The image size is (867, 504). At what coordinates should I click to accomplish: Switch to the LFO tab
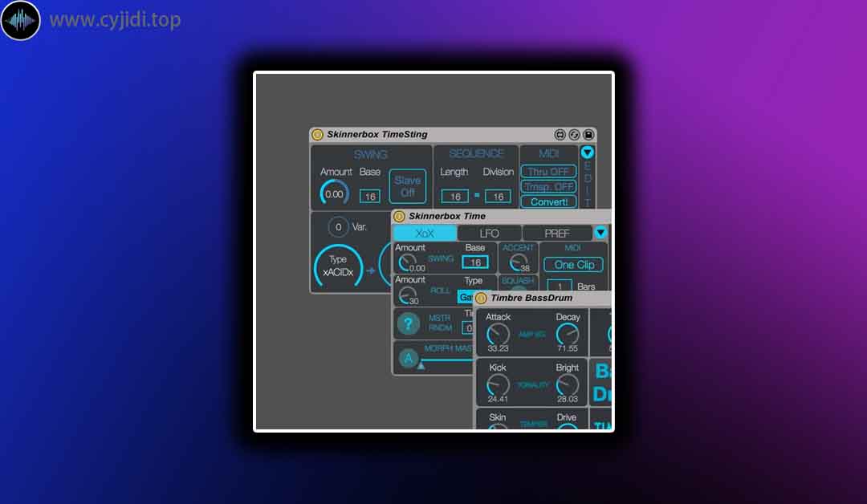(x=490, y=234)
